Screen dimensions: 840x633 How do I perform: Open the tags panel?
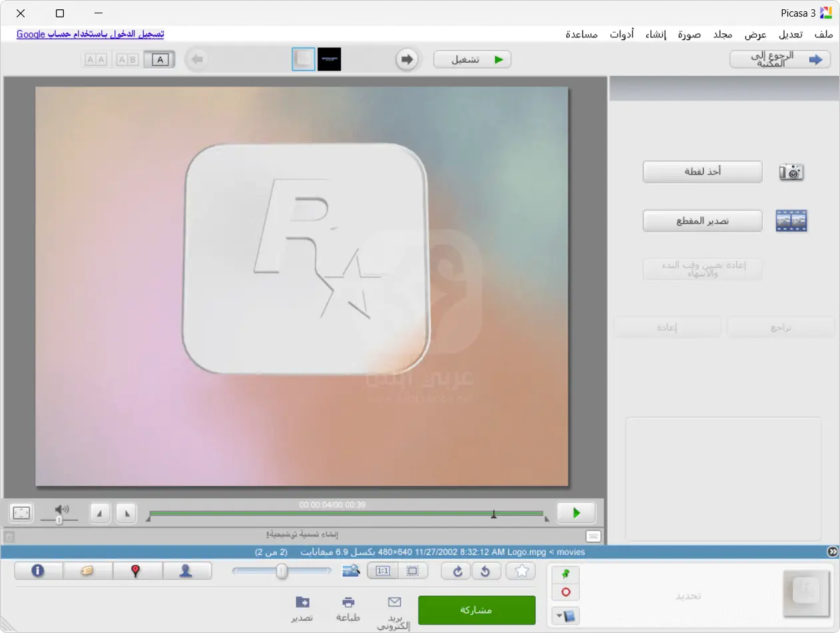[x=88, y=571]
